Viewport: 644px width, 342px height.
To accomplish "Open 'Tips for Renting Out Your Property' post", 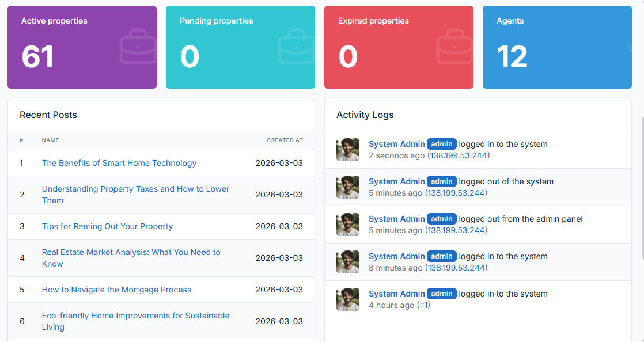I will point(107,226).
